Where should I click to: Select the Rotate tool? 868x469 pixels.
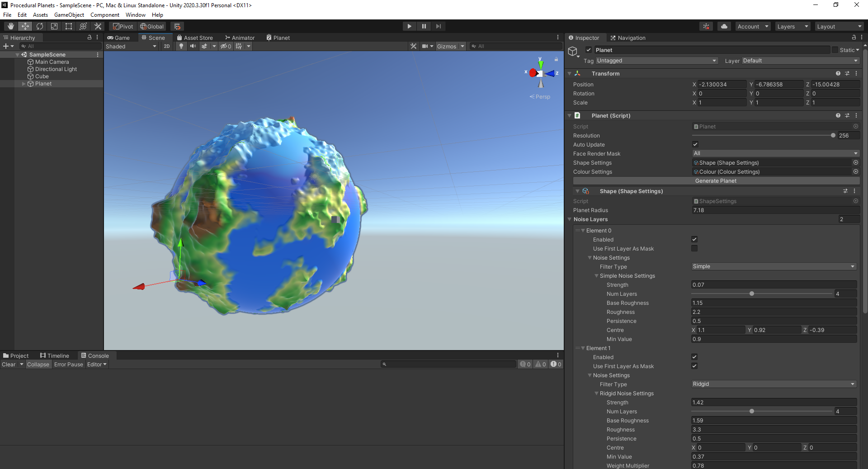click(x=40, y=26)
